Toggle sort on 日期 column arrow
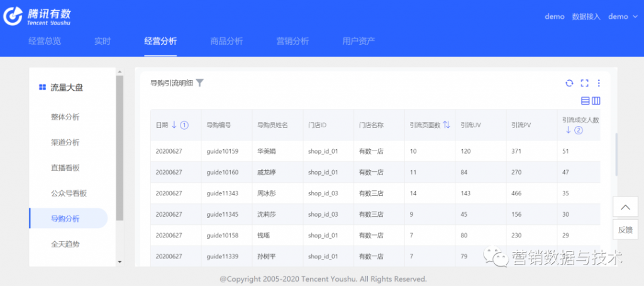The height and width of the screenshot is (286, 644). 174,125
